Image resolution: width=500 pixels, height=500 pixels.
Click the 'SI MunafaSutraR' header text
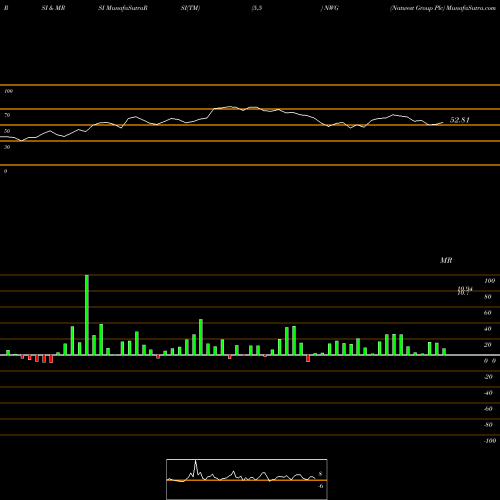coord(123,8)
